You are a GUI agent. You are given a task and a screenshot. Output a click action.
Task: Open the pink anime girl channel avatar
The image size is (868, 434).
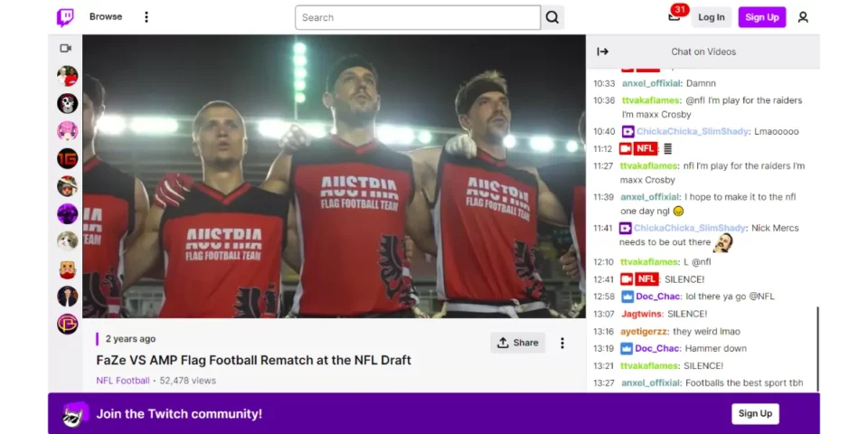pos(68,131)
